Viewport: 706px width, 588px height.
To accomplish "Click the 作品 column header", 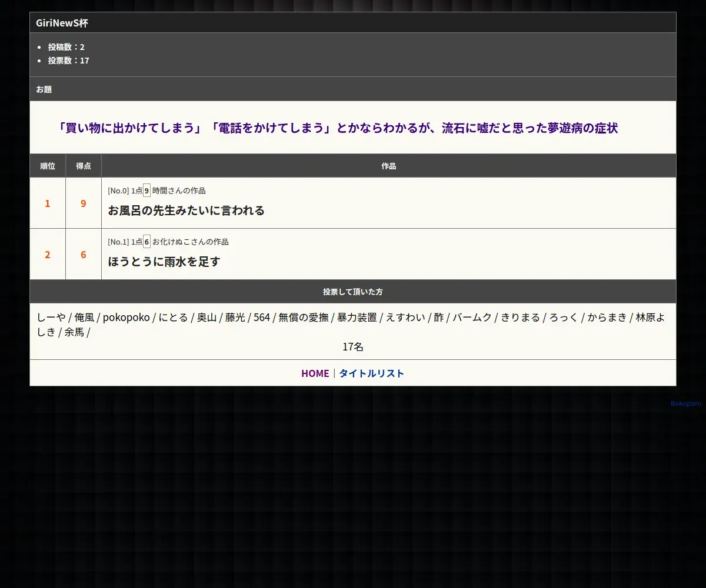I will [x=389, y=166].
